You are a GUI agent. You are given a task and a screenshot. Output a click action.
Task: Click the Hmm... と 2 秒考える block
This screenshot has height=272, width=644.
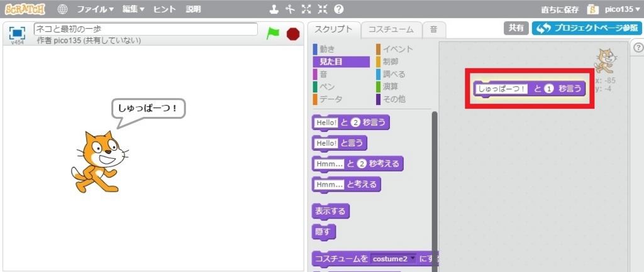(x=358, y=164)
